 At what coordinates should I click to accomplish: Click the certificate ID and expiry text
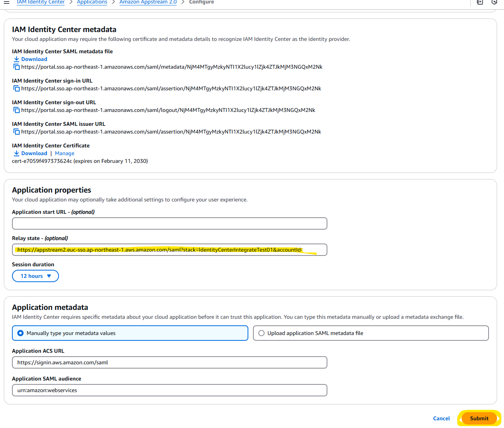click(80, 161)
